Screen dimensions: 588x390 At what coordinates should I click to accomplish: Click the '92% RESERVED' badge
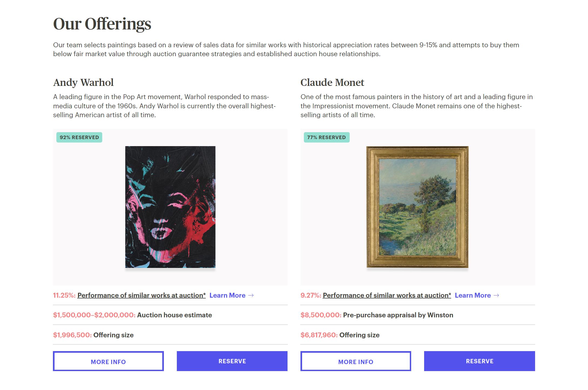pyautogui.click(x=79, y=137)
